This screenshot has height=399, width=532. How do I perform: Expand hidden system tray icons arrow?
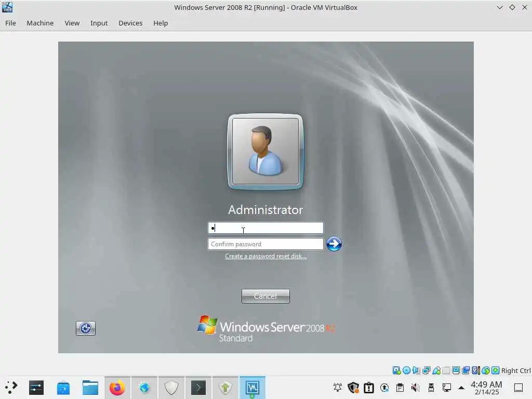tap(461, 387)
